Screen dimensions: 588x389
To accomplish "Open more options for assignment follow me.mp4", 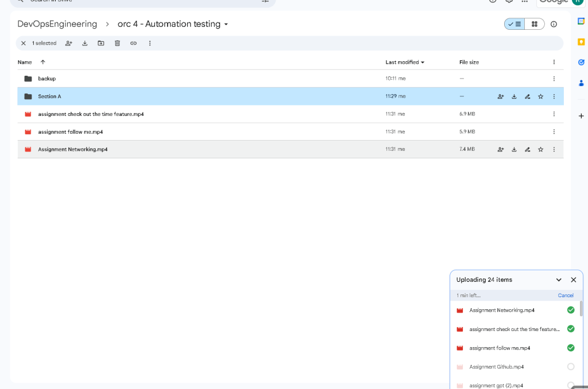I will tap(554, 132).
